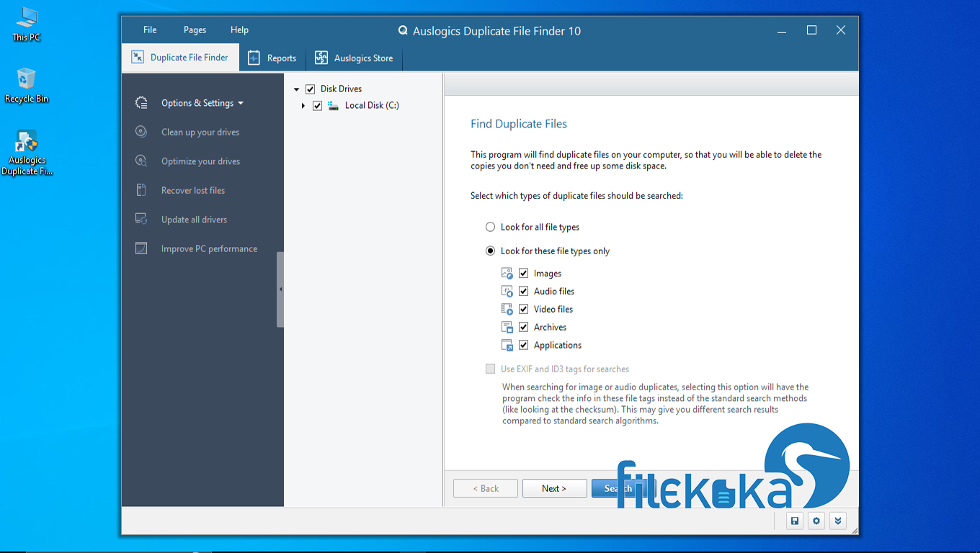Image resolution: width=980 pixels, height=553 pixels.
Task: Click the Improve PC performance link
Action: [209, 248]
